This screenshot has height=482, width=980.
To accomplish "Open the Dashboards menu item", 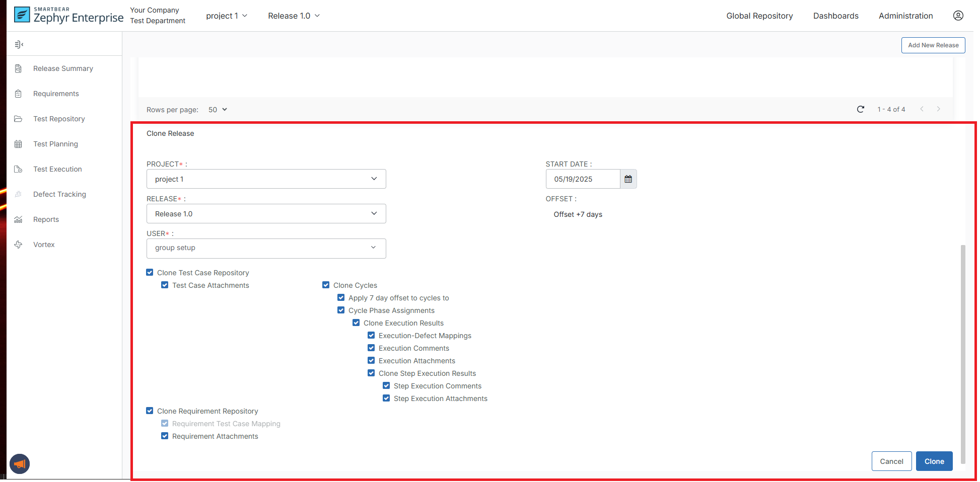I will pos(835,16).
